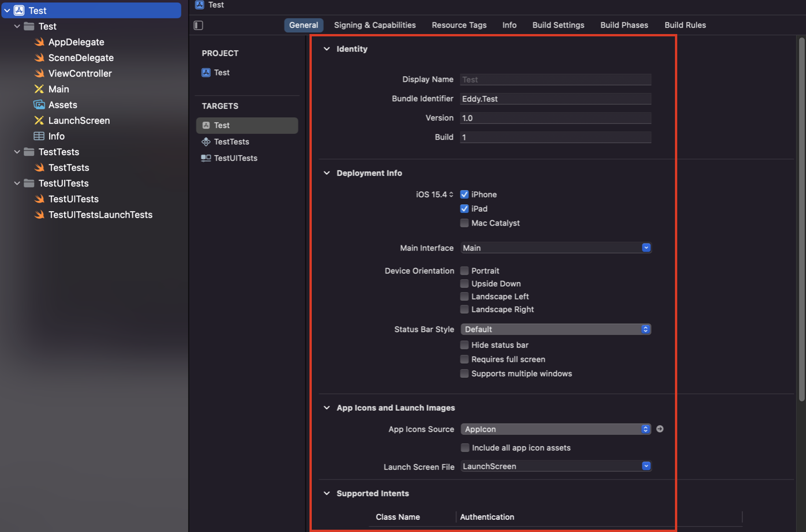This screenshot has width=806, height=532.
Task: Enable Landscape Left orientation
Action: pyautogui.click(x=464, y=297)
